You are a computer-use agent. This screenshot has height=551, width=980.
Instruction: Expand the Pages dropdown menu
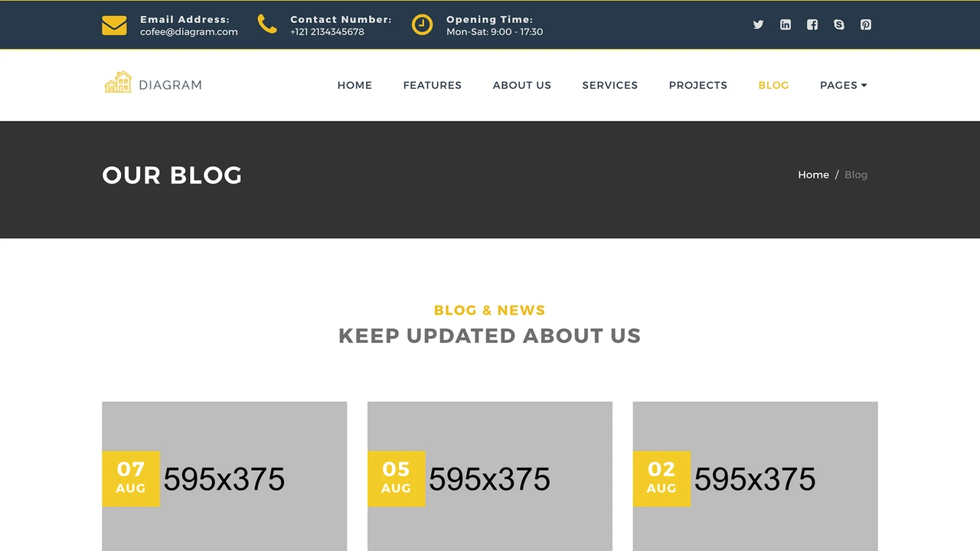coord(844,85)
